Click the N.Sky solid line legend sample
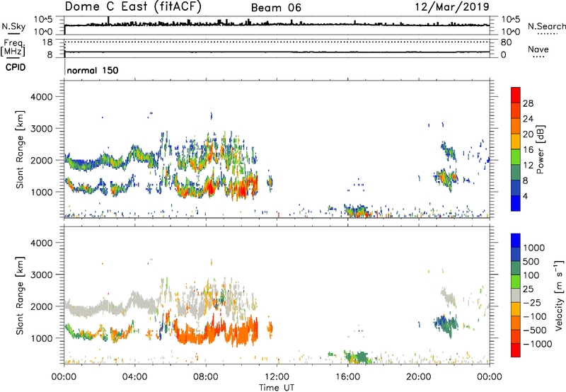 [13, 33]
